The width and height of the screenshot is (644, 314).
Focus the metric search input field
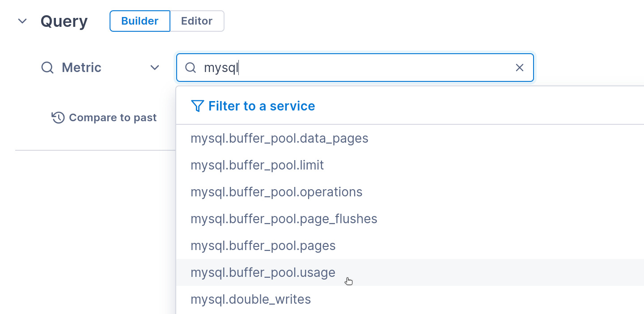[353, 68]
